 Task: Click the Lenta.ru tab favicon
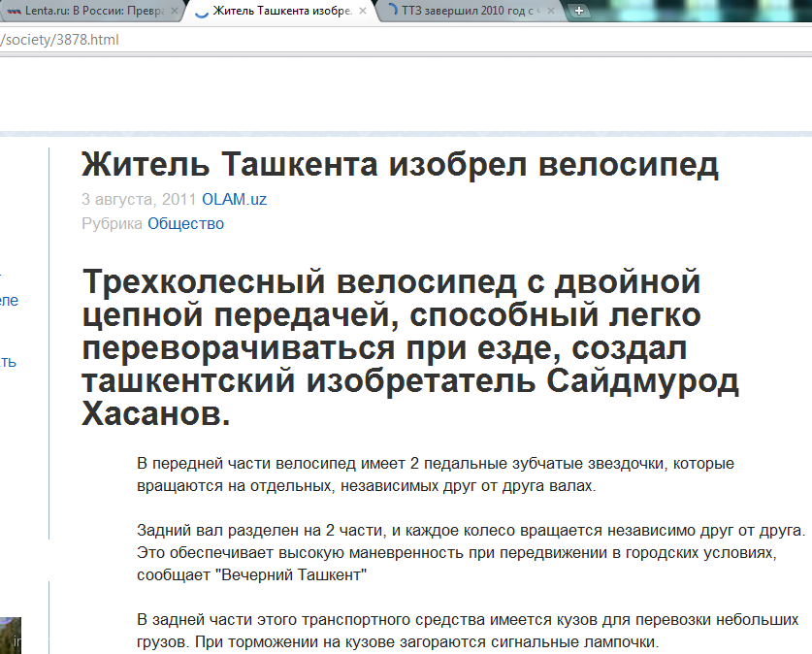[x=15, y=12]
